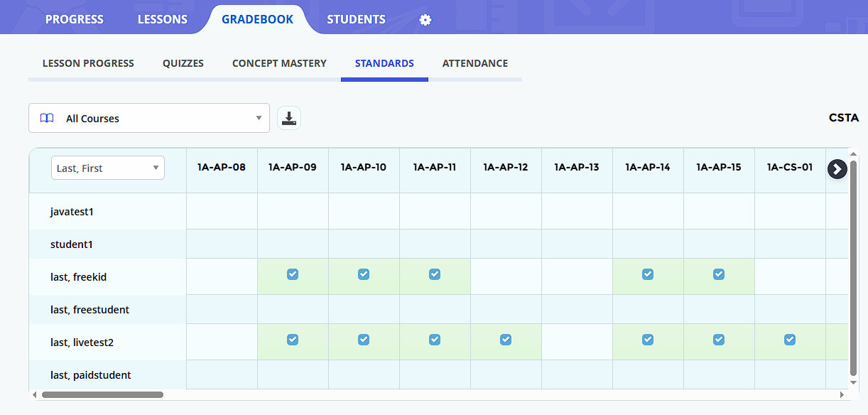Screen dimensions: 868x415
Task: Click the next-columns arrow icon
Action: tap(837, 169)
